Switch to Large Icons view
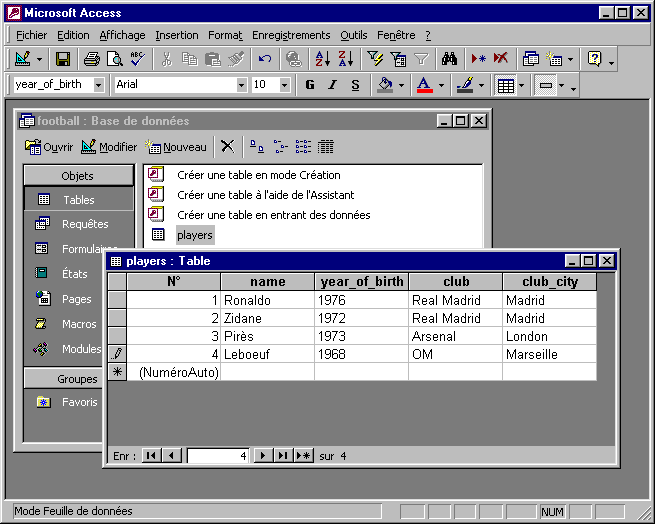Viewport: 655px width, 524px height. click(x=256, y=146)
